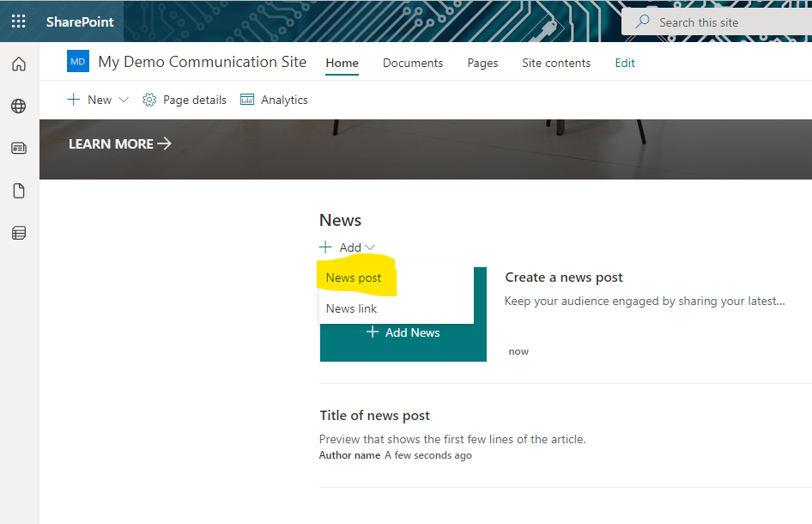Click the News section heading
The height and width of the screenshot is (524, 812).
340,220
